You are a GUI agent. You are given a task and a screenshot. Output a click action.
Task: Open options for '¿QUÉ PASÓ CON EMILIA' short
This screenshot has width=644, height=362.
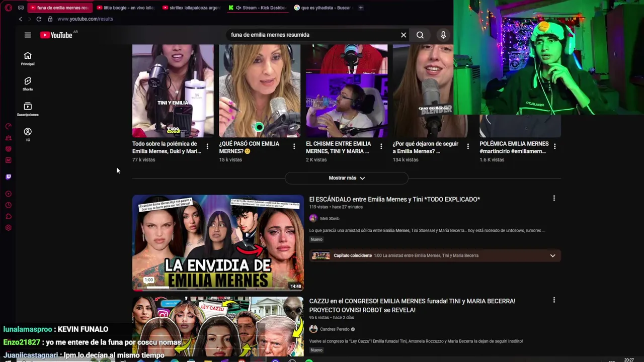(x=294, y=146)
